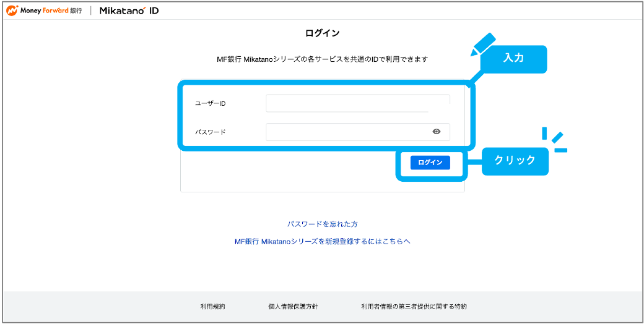Viewport: 644px width, 324px height.
Task: Open the 利用規約 footer link
Action: [213, 306]
